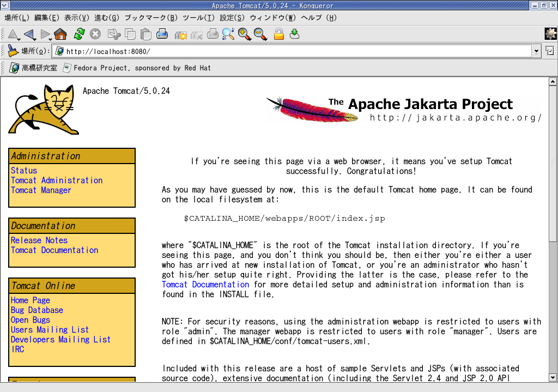Open the 表示(V) menu
558x392 pixels.
point(76,18)
